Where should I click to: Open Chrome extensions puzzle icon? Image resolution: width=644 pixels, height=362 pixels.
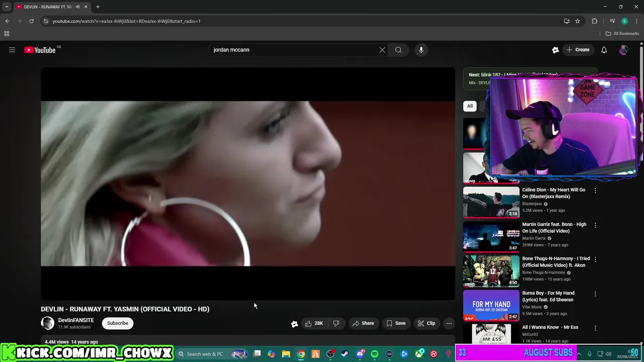595,21
